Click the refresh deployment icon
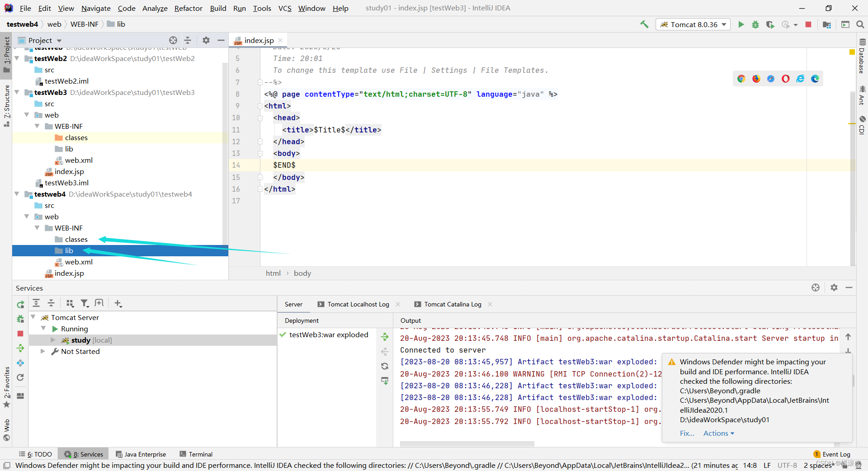868x471 pixels. (x=385, y=366)
